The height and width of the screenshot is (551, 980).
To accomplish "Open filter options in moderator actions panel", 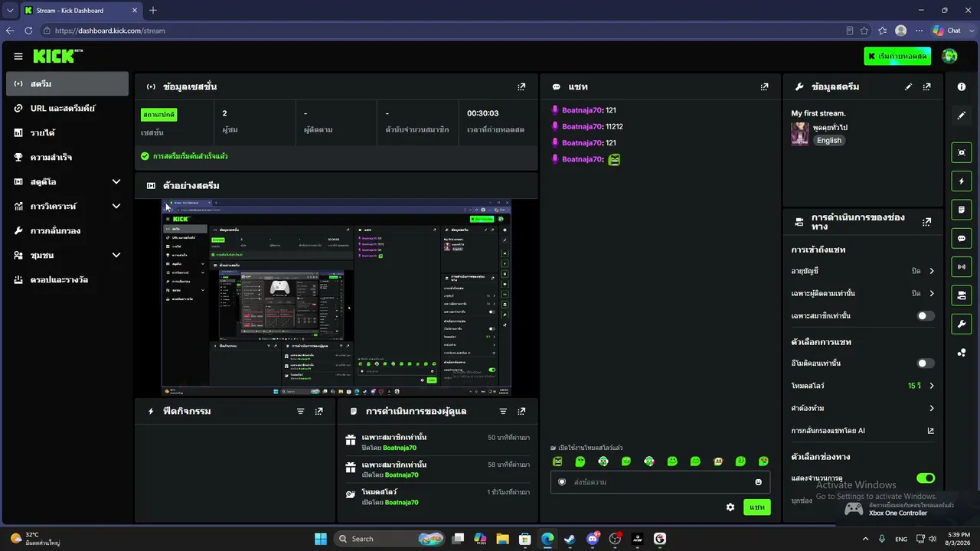I will [503, 411].
